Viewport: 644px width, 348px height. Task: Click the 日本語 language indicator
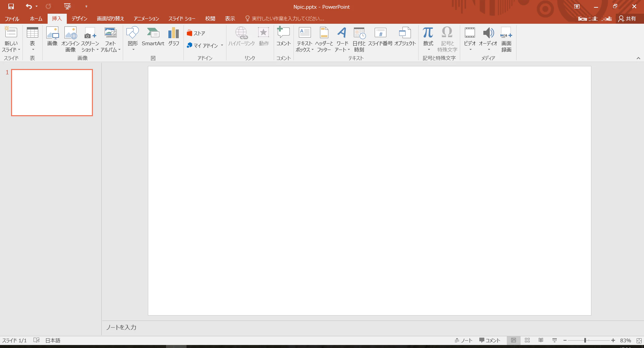[x=53, y=340]
